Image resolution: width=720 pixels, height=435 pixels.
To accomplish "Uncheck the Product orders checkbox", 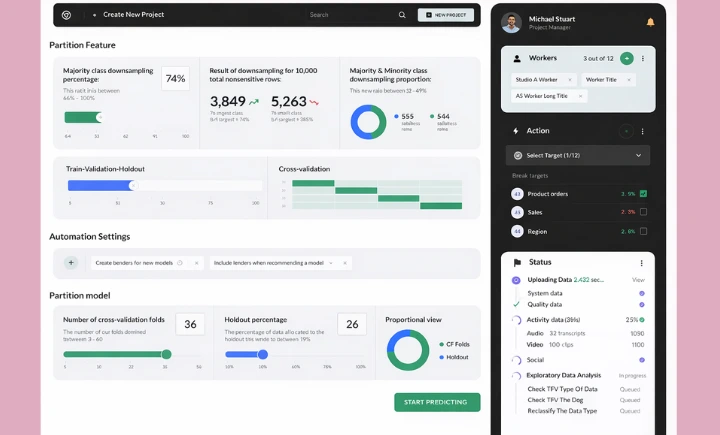I will tap(643, 193).
